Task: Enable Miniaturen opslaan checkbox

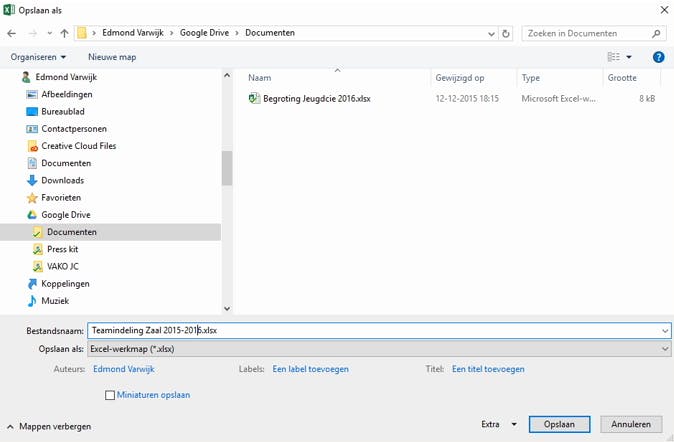Action: pyautogui.click(x=110, y=395)
